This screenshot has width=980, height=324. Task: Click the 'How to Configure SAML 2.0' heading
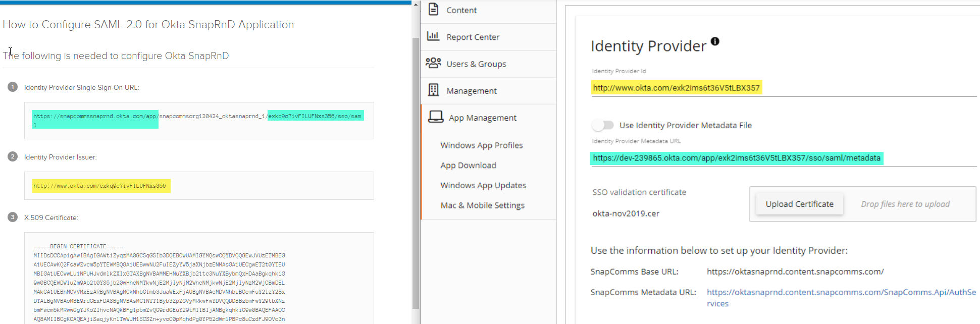[148, 25]
